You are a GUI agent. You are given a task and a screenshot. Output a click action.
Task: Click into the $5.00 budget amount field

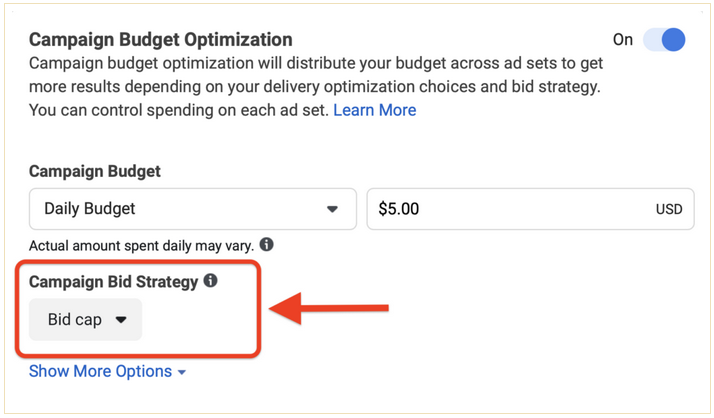[x=530, y=209]
